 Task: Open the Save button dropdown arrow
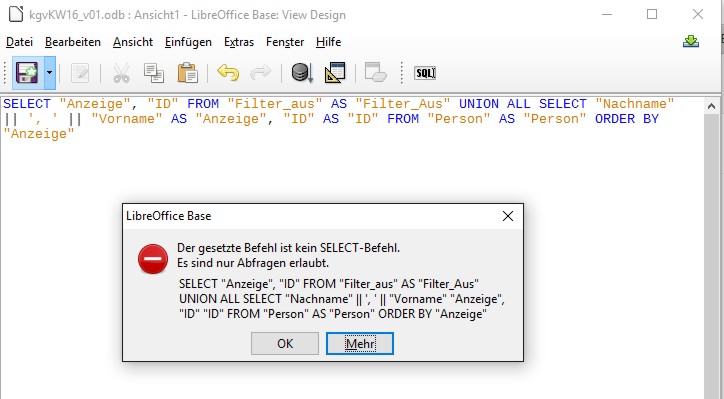click(x=49, y=73)
